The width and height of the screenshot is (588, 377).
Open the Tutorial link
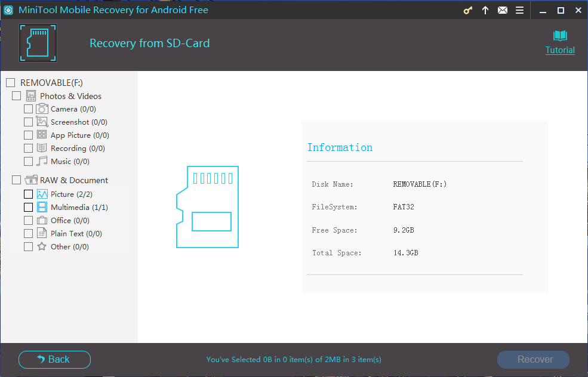click(x=560, y=50)
